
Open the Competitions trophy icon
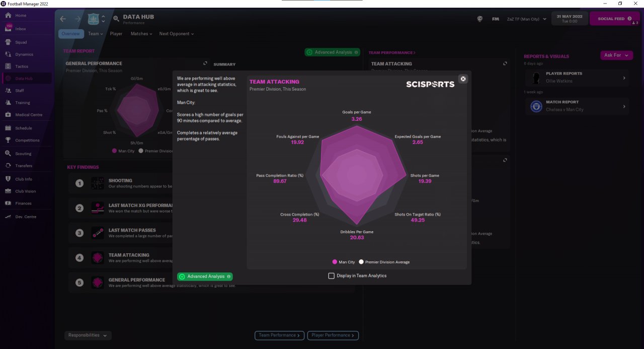click(x=8, y=141)
